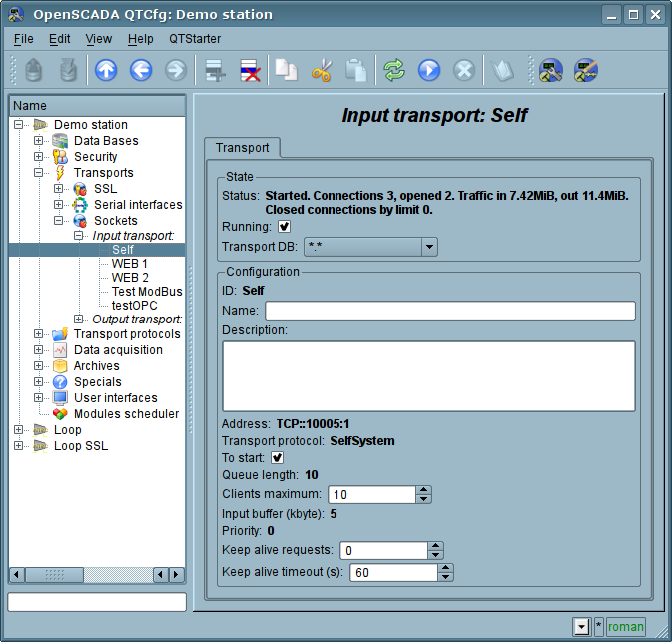
Task: Launch the second QTStarter module icon
Action: (x=586, y=70)
